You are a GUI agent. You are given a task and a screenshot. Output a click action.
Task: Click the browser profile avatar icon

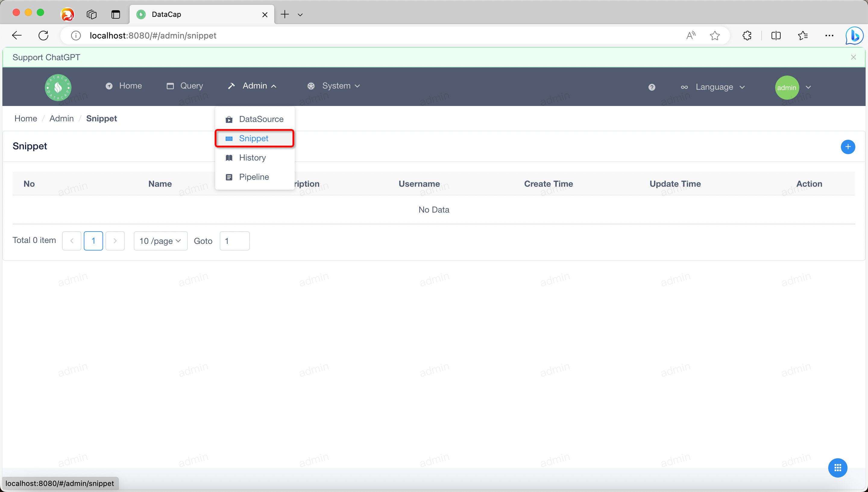pyautogui.click(x=67, y=14)
